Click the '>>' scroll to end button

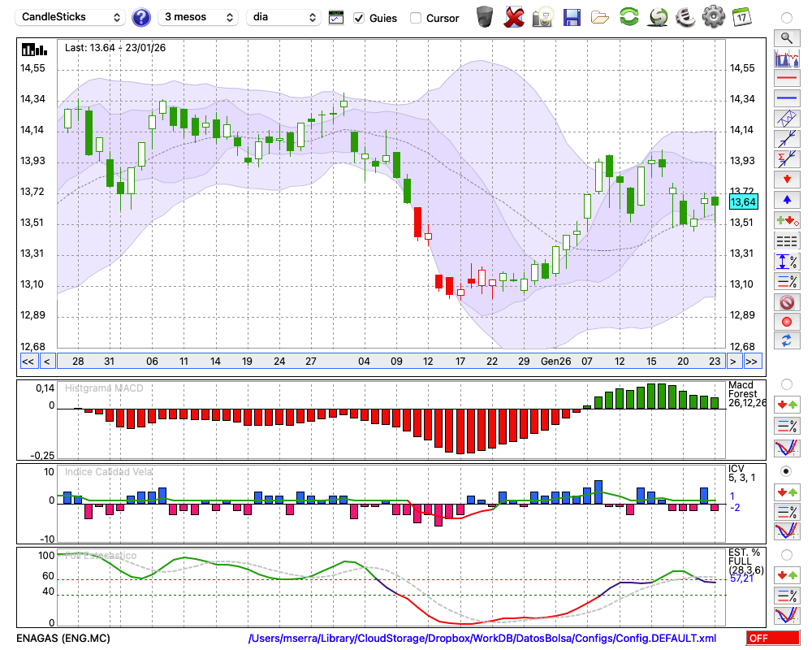tap(752, 362)
